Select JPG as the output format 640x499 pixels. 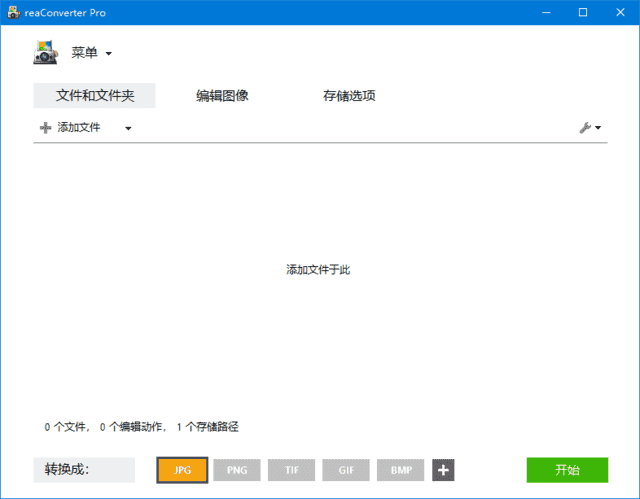182,470
